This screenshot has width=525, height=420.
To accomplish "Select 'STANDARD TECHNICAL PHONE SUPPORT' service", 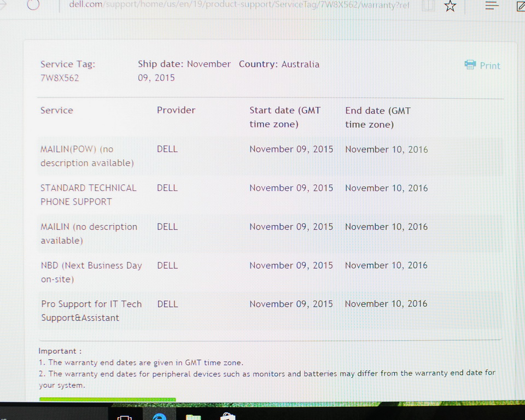I will click(x=89, y=195).
